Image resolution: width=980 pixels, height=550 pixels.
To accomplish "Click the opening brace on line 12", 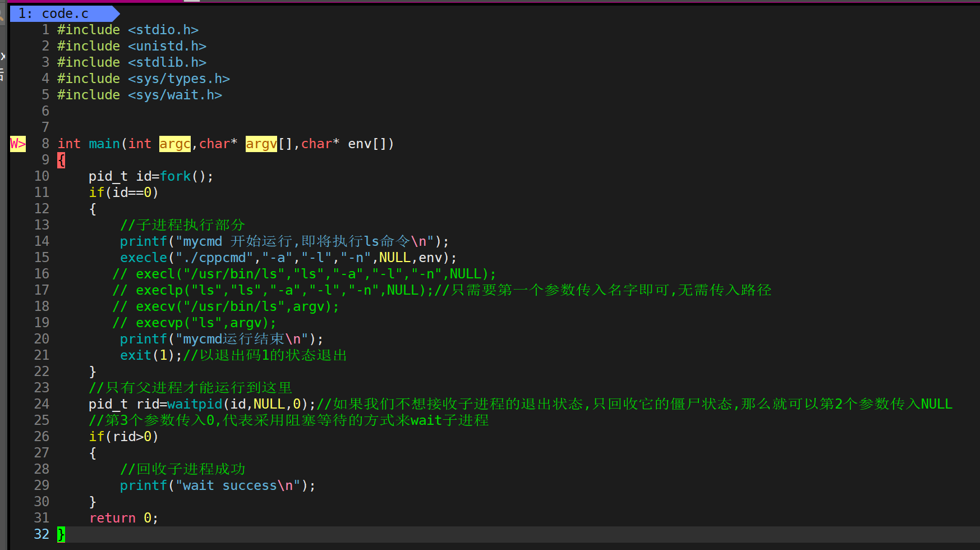I will 93,209.
